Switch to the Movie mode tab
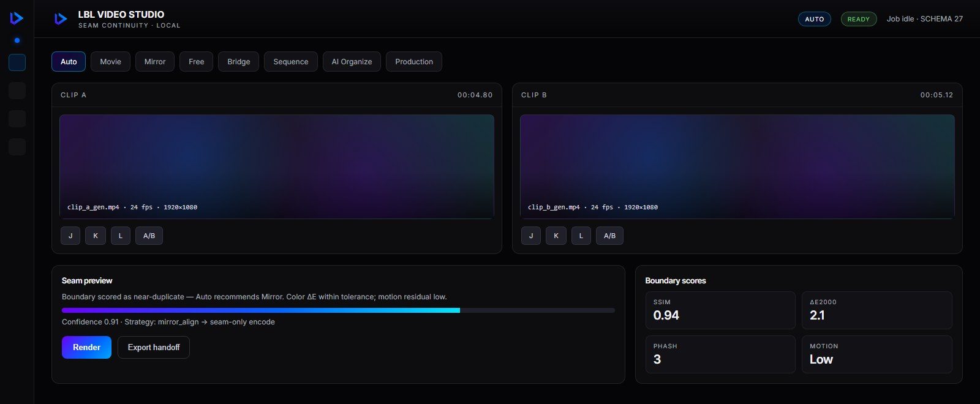 (110, 62)
